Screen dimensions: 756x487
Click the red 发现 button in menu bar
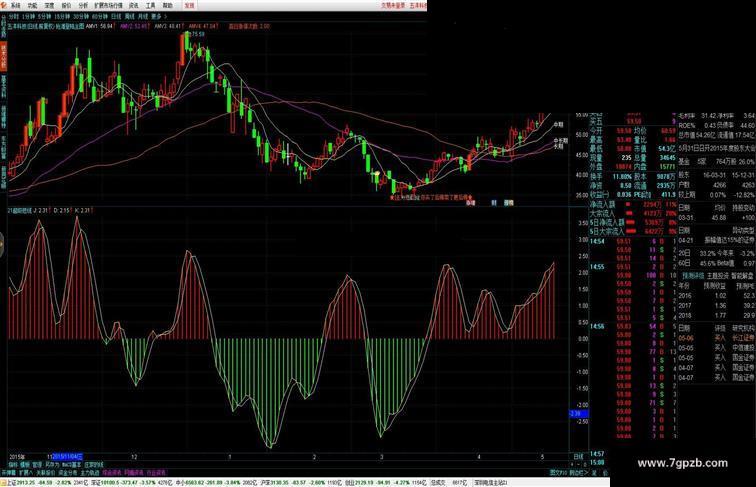coord(189,5)
